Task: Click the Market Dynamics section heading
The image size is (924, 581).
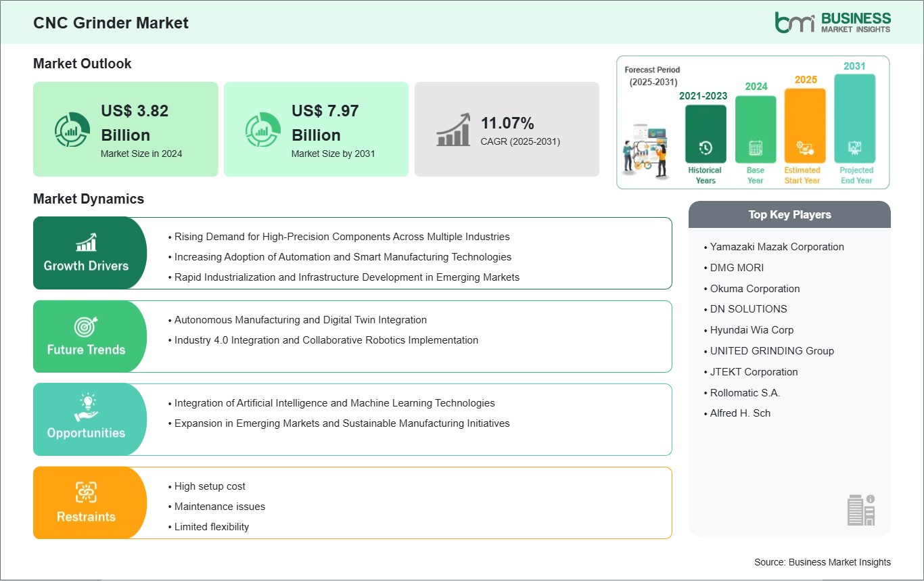Action: pos(89,199)
